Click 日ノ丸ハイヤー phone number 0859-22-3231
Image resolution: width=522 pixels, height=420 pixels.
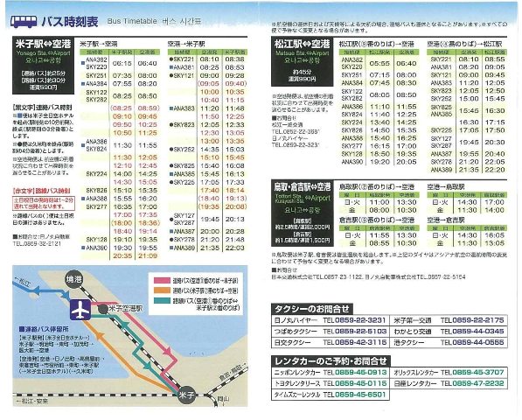[360, 320]
